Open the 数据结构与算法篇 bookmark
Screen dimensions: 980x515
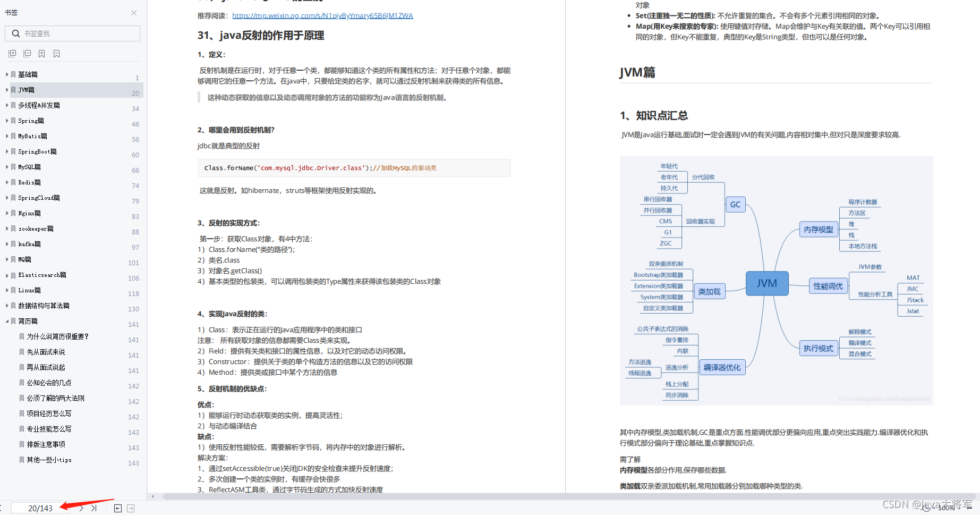(44, 306)
